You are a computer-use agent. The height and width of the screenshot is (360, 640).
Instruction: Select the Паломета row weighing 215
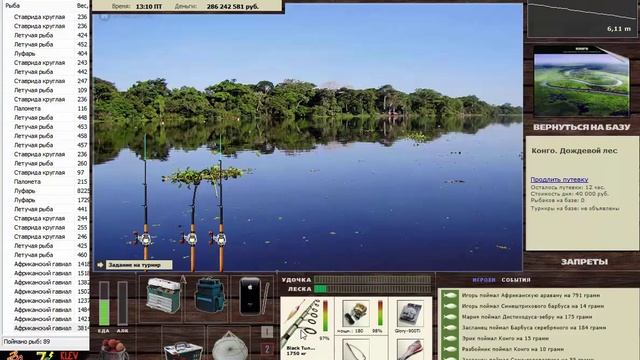click(x=46, y=182)
